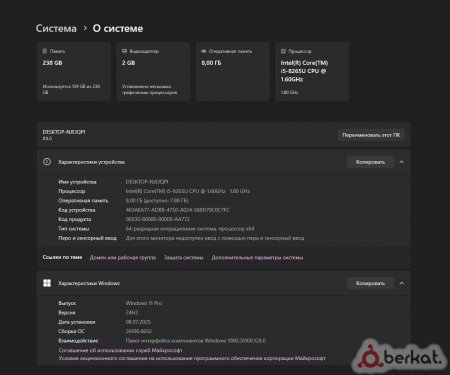This screenshot has width=450, height=375.
Task: Collapse the Характеристики устройства section chevron
Action: click(402, 162)
